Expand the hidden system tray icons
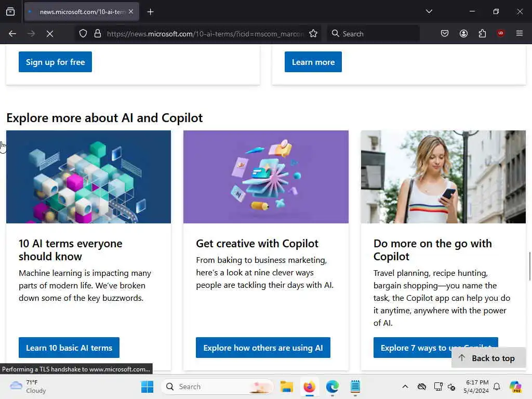Viewport: 532px width, 399px height. (x=405, y=387)
